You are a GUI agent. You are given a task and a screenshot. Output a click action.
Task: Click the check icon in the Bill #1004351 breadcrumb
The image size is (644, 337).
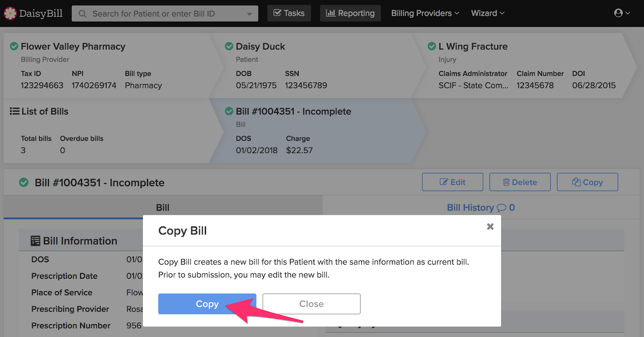tap(229, 111)
